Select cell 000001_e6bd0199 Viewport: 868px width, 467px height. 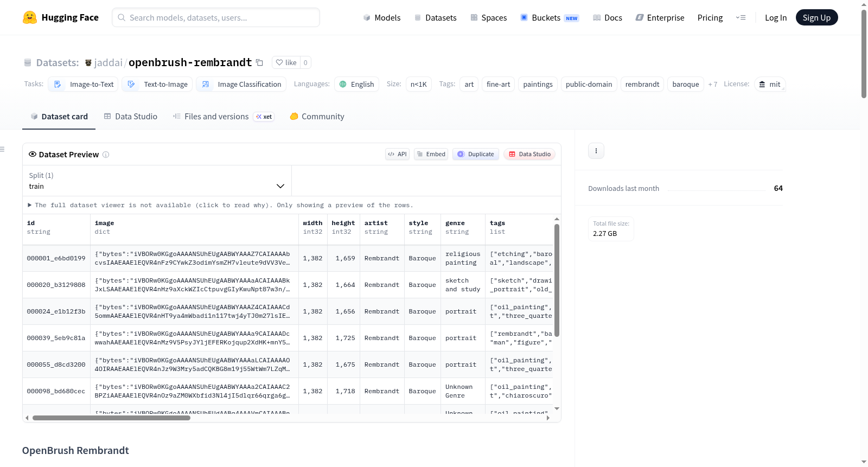click(x=56, y=258)
